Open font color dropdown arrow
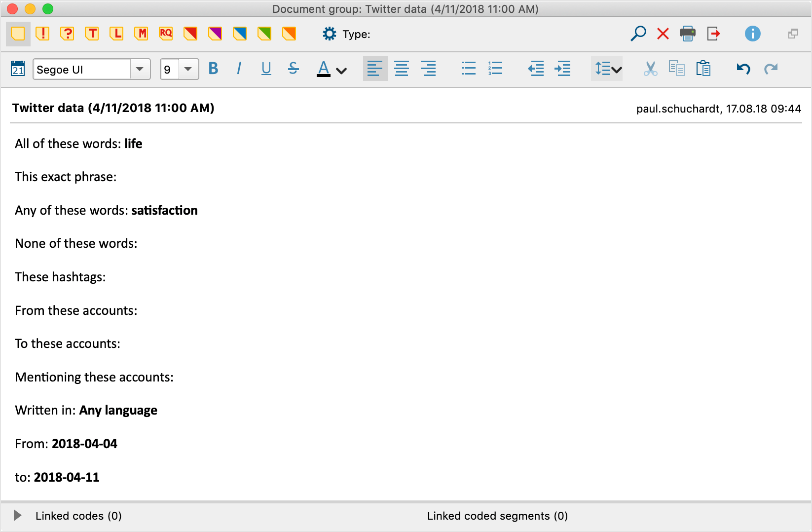812x532 pixels. point(341,71)
